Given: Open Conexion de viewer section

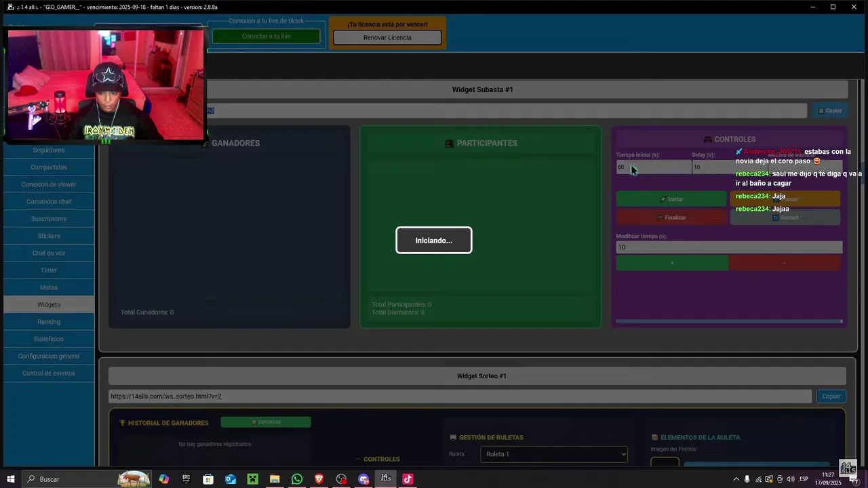Looking at the screenshot, I should (49, 184).
